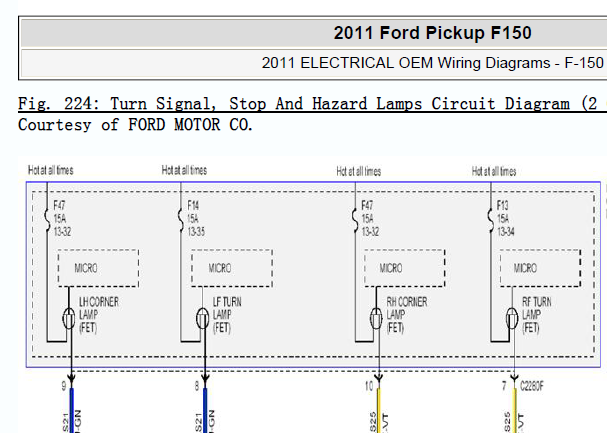Image resolution: width=607 pixels, height=433 pixels.
Task: Select the 'LH CORNER LAMP (FET)' label
Action: 99,315
